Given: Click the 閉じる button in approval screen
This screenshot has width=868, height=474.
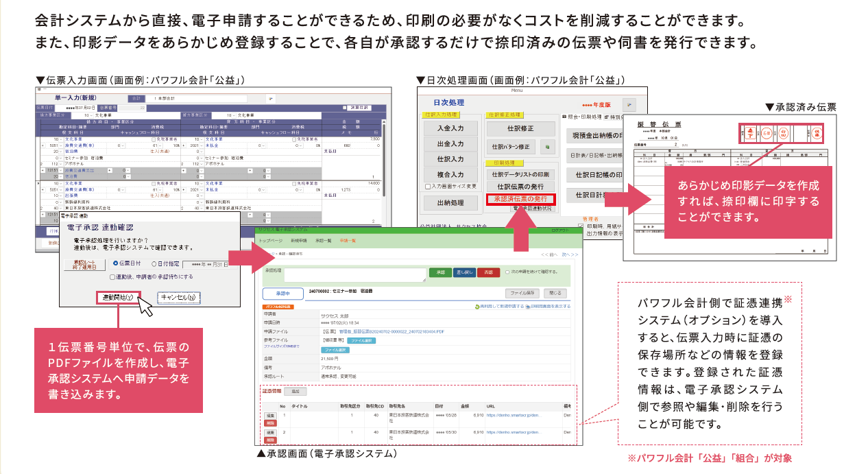Looking at the screenshot, I should point(555,293).
